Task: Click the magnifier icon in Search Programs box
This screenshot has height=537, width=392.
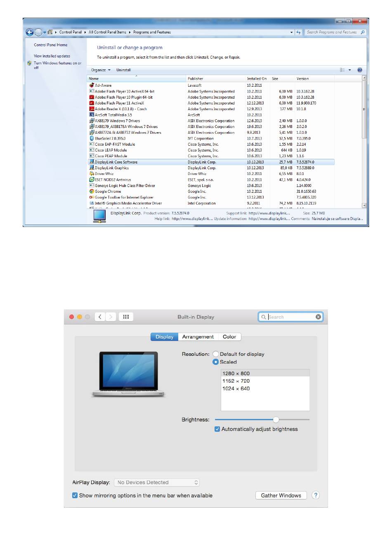Action: tap(363, 32)
